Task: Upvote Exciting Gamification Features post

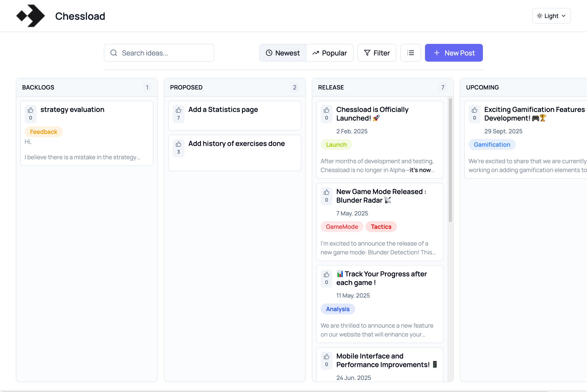Action: (475, 114)
